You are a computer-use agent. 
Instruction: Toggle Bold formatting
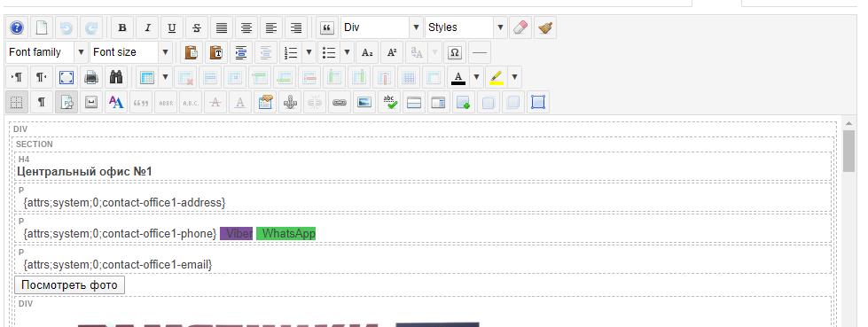coord(122,27)
